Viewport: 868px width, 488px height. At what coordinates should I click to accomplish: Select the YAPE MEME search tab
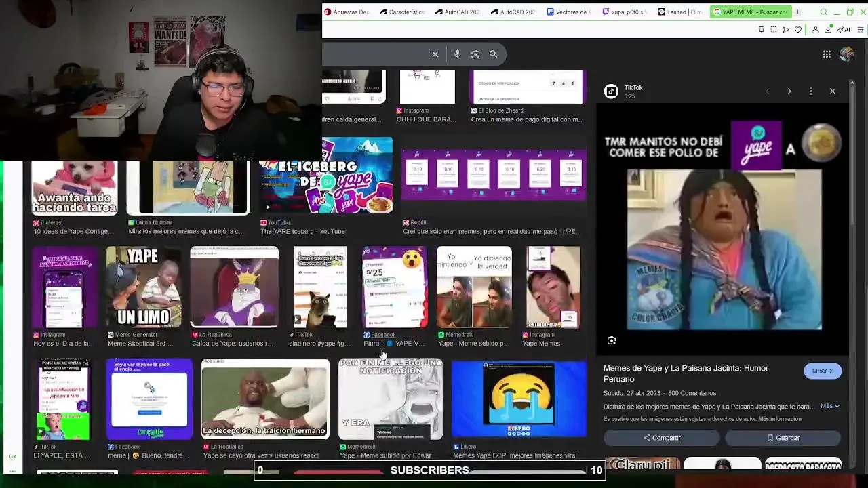tap(750, 12)
